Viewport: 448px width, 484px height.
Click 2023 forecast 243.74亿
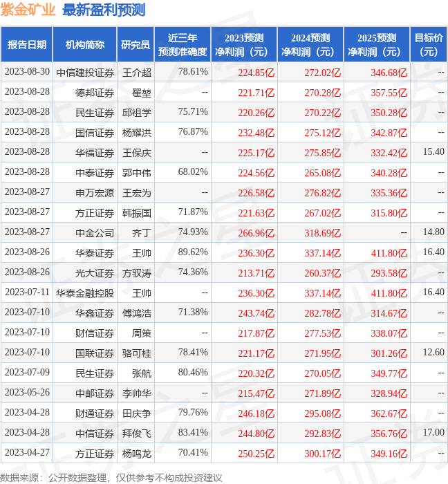tap(256, 313)
